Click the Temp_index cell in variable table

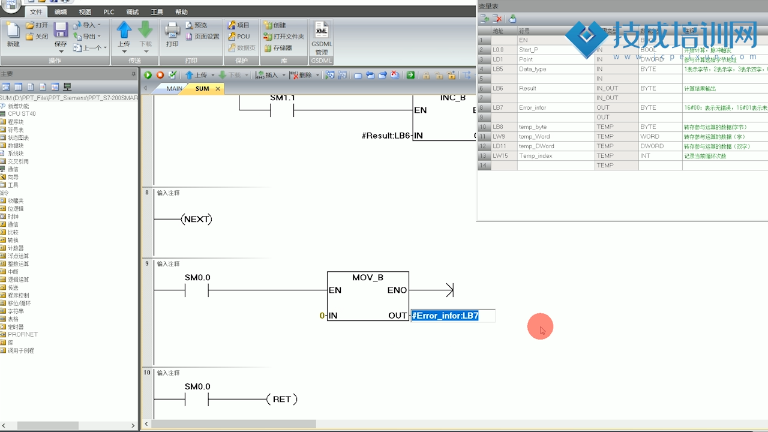click(555, 156)
